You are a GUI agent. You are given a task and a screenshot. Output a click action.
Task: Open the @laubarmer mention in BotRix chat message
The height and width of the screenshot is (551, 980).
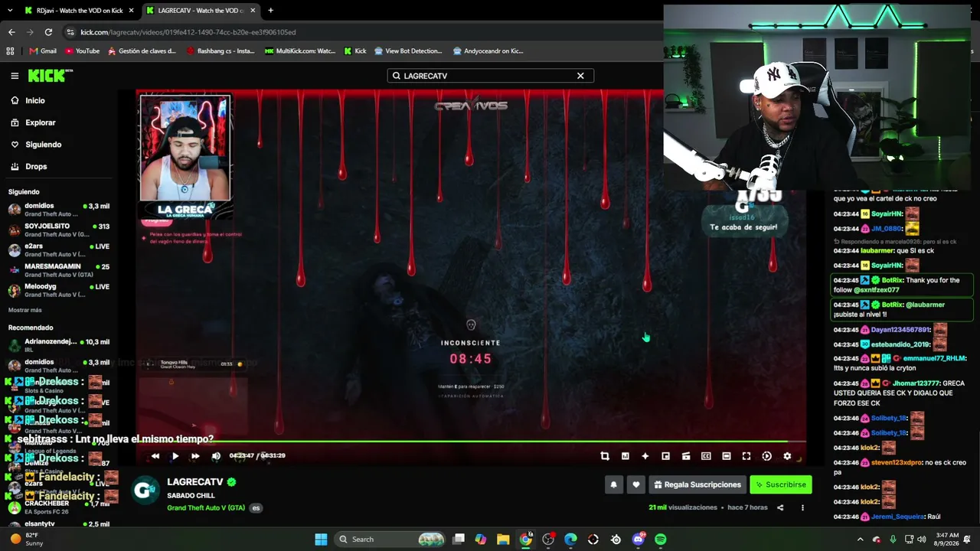click(x=926, y=305)
